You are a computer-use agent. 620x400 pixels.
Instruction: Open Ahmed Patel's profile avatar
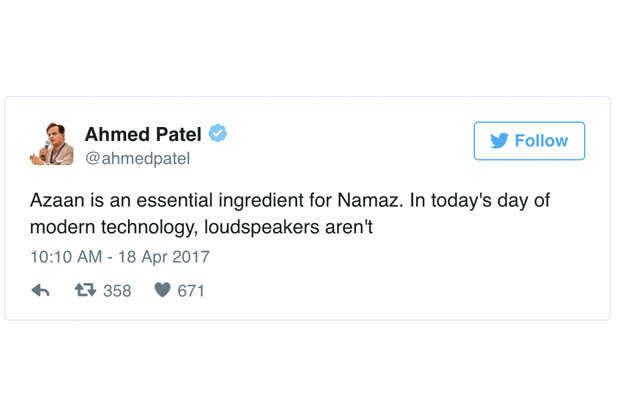pos(51,144)
